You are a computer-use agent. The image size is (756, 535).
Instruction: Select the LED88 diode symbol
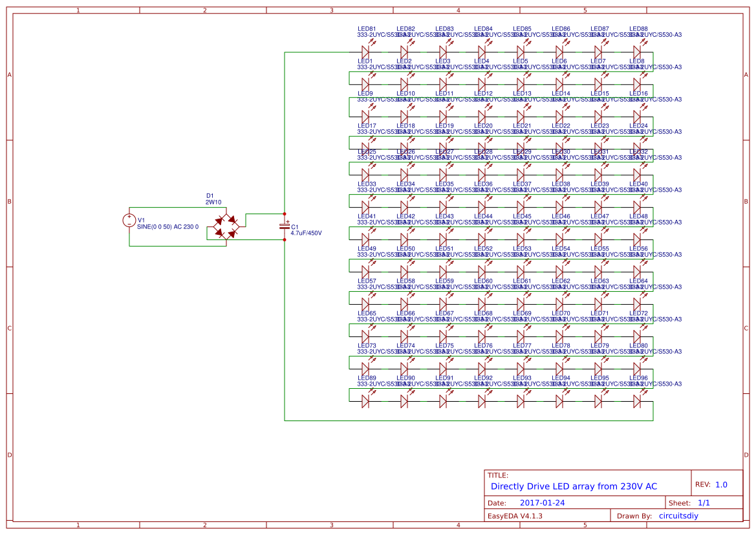(x=637, y=52)
